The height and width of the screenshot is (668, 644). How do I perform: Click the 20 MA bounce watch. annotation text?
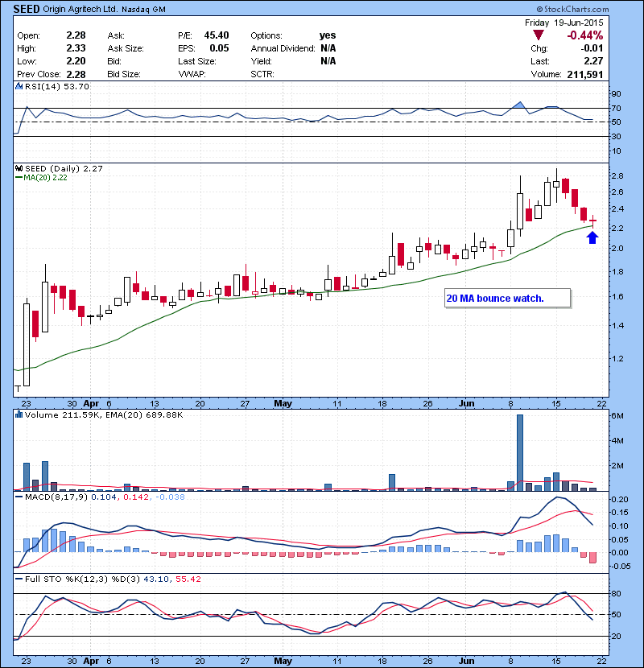495,299
